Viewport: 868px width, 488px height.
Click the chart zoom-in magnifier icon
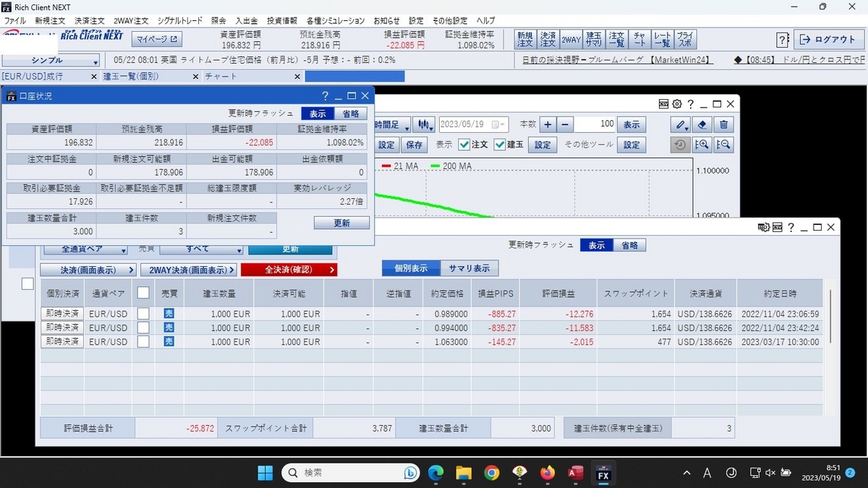pyautogui.click(x=702, y=145)
